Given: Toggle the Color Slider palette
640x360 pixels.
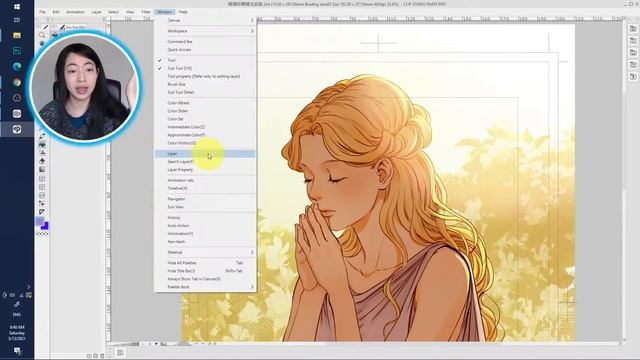Looking at the screenshot, I should [205, 111].
